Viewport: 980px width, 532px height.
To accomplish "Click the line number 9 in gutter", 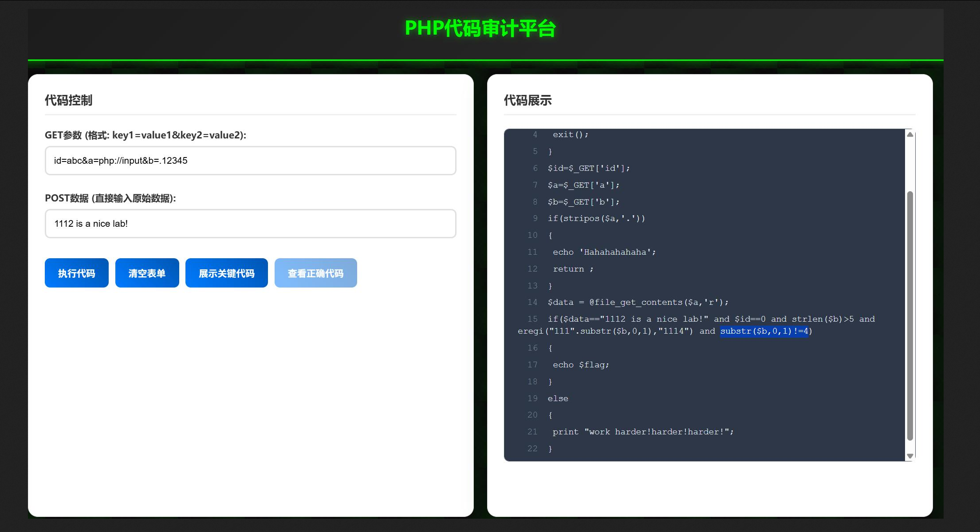I will (535, 218).
